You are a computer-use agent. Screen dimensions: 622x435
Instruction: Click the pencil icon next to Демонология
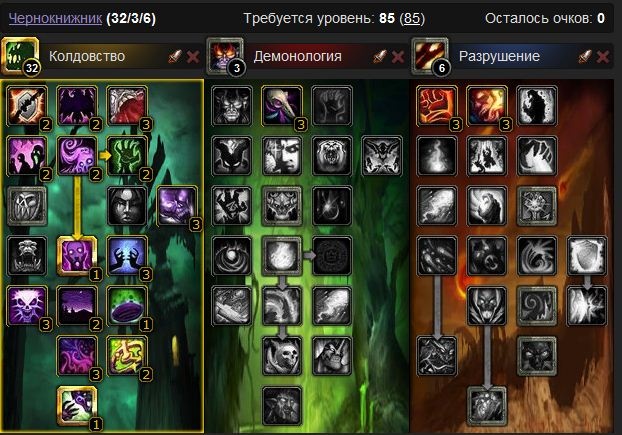pos(380,57)
